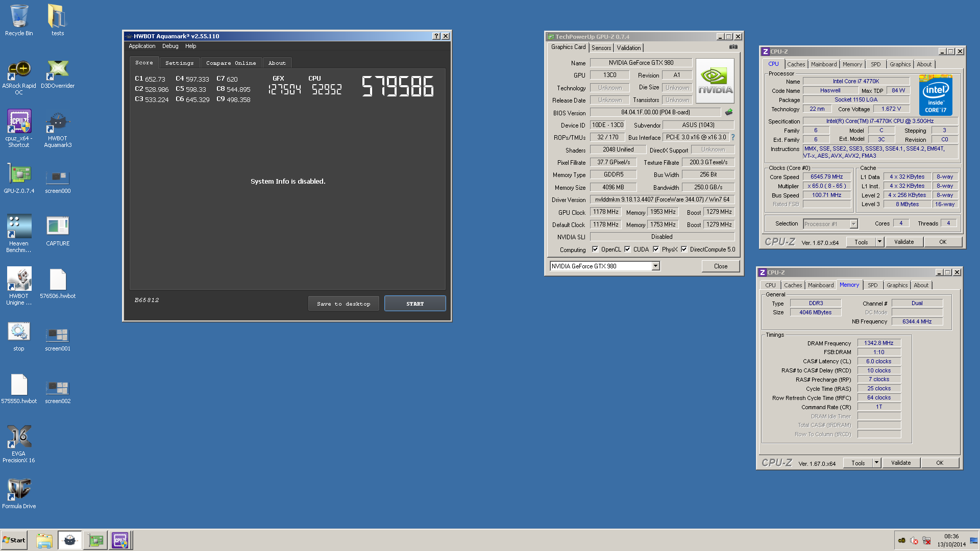Select screen002 image file on desktop

(58, 392)
